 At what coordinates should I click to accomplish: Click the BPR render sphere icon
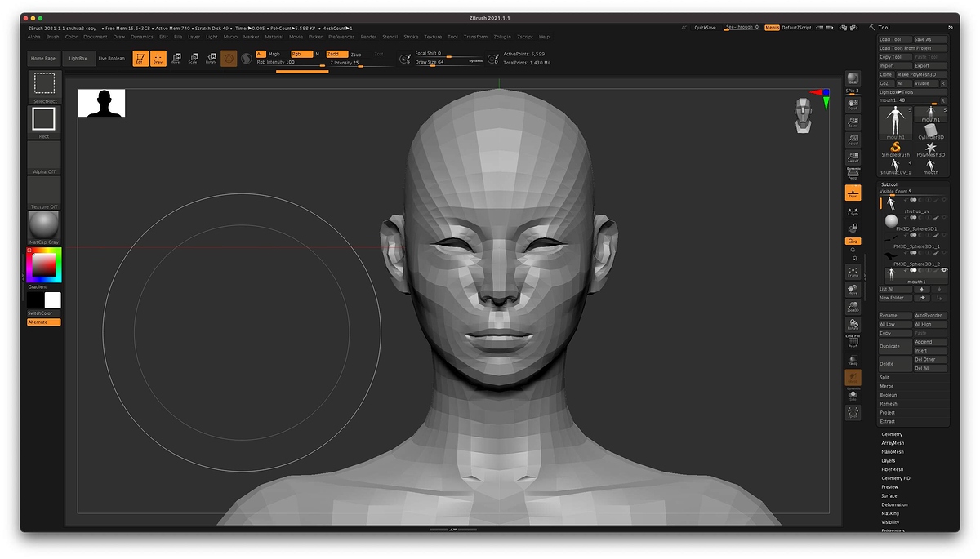point(853,78)
